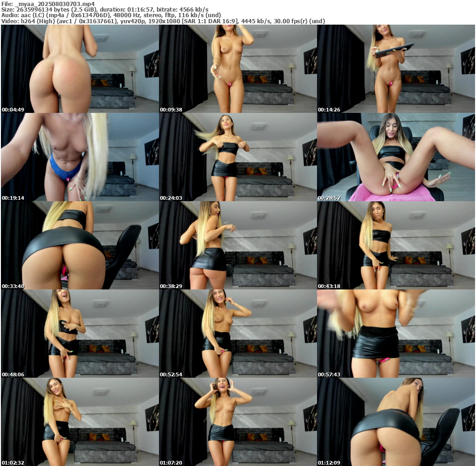
Task: Select the thumbnail frame at 01:12:09
Action: (396, 422)
